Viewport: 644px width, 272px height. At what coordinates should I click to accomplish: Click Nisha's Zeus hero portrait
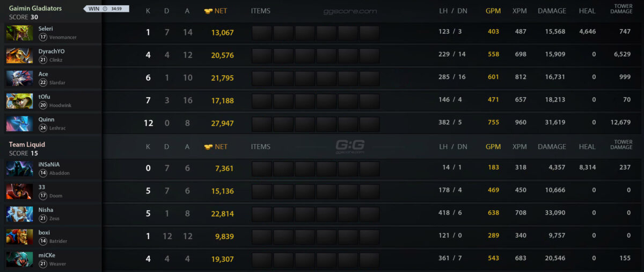tap(19, 213)
